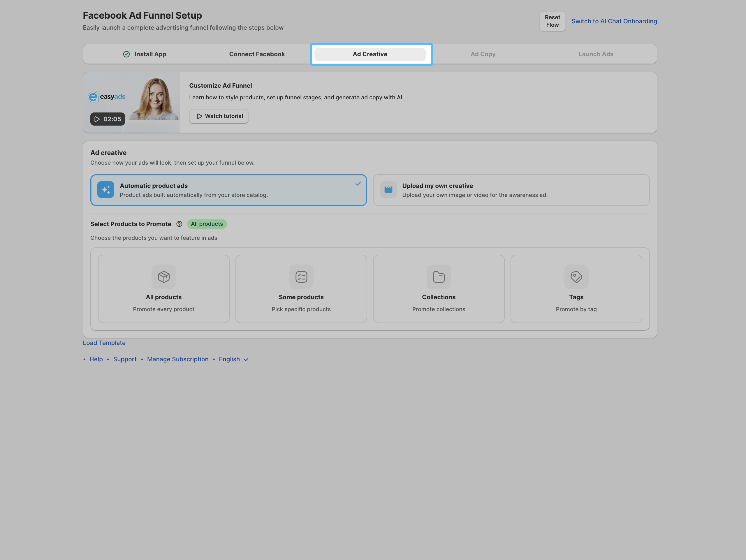Screen dimensions: 746x560
Task: Click the blue checkmark on Automatic product ads
Action: (358, 184)
